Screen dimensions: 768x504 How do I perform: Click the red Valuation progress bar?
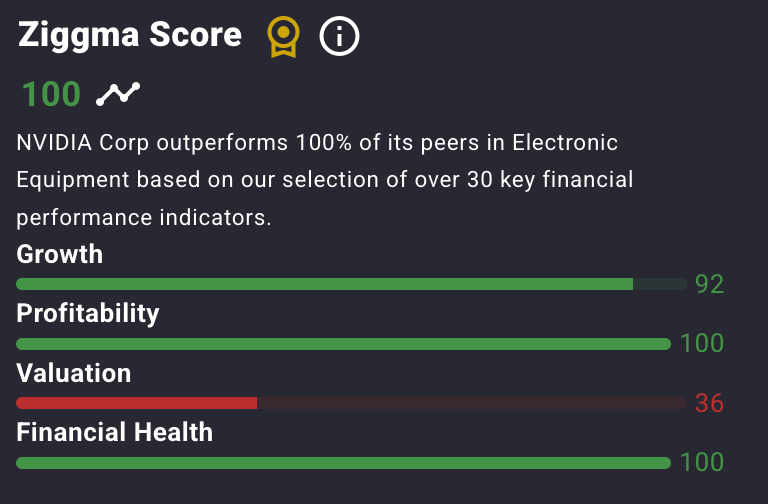coord(137,403)
